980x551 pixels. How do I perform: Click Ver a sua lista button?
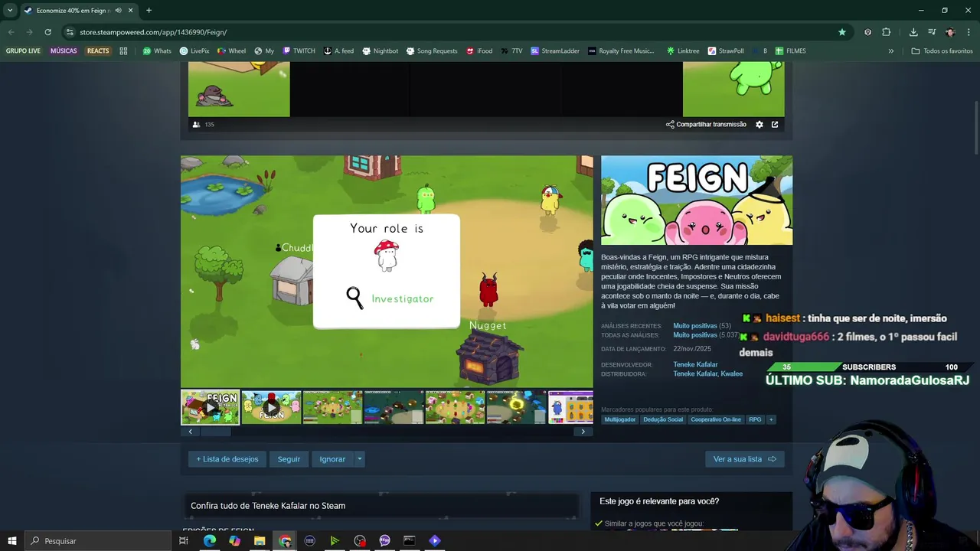click(x=744, y=459)
